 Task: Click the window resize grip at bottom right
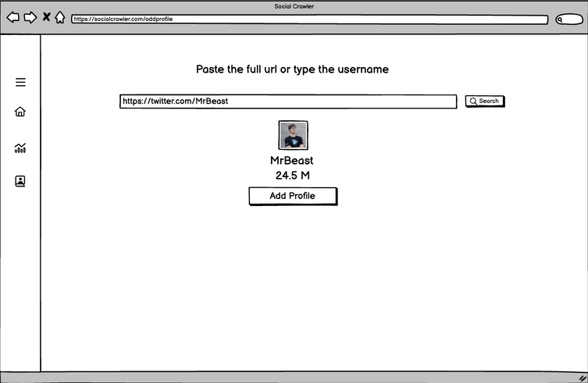click(x=583, y=378)
